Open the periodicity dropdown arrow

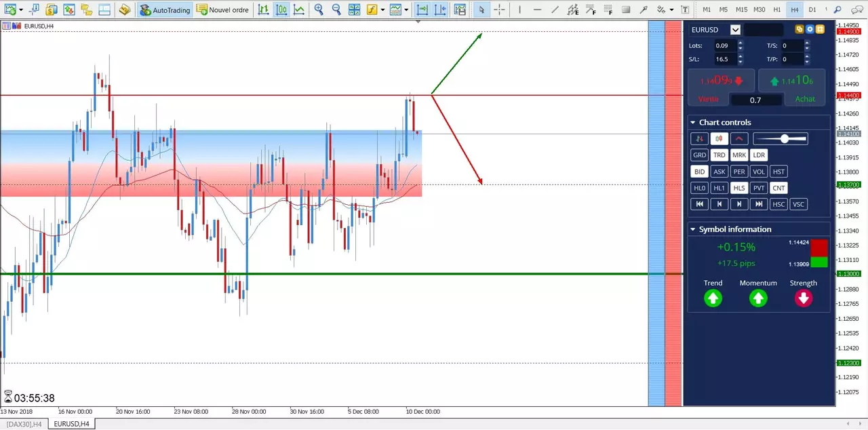pyautogui.click(x=406, y=9)
